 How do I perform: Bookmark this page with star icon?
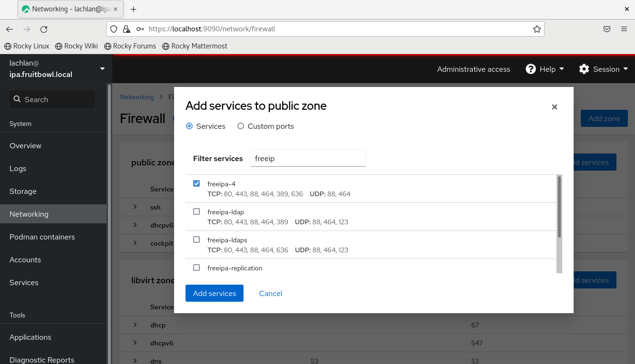(537, 29)
